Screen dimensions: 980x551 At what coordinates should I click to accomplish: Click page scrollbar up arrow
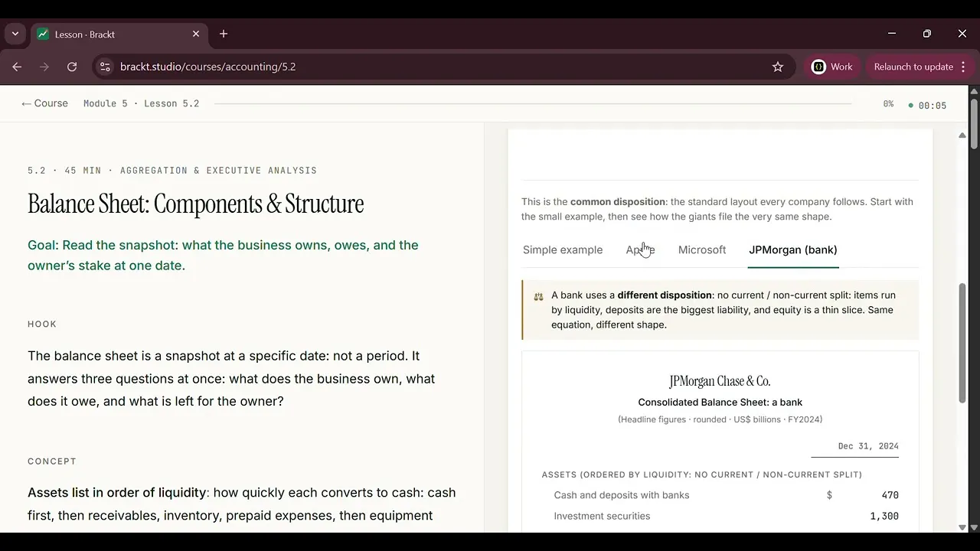(974, 92)
